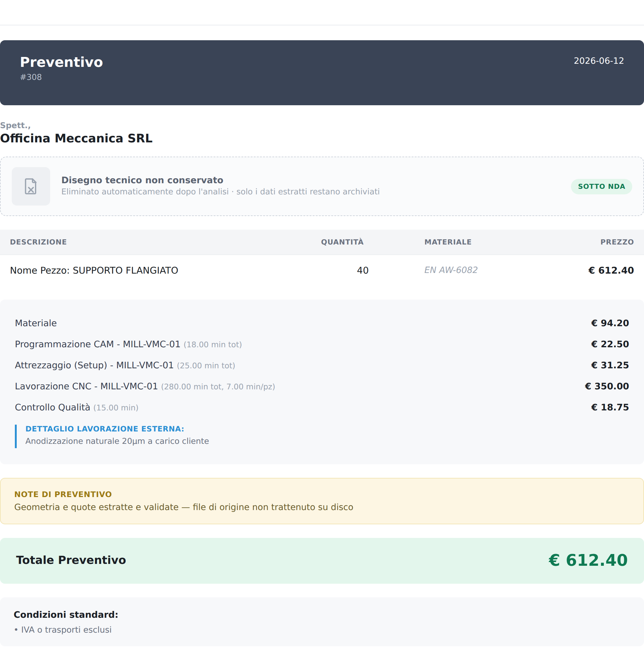
Task: Click the date 2026-06-12
Action: click(x=599, y=61)
